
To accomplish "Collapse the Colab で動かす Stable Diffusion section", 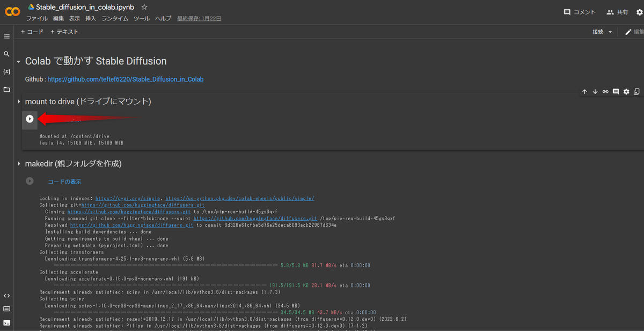I will [19, 62].
